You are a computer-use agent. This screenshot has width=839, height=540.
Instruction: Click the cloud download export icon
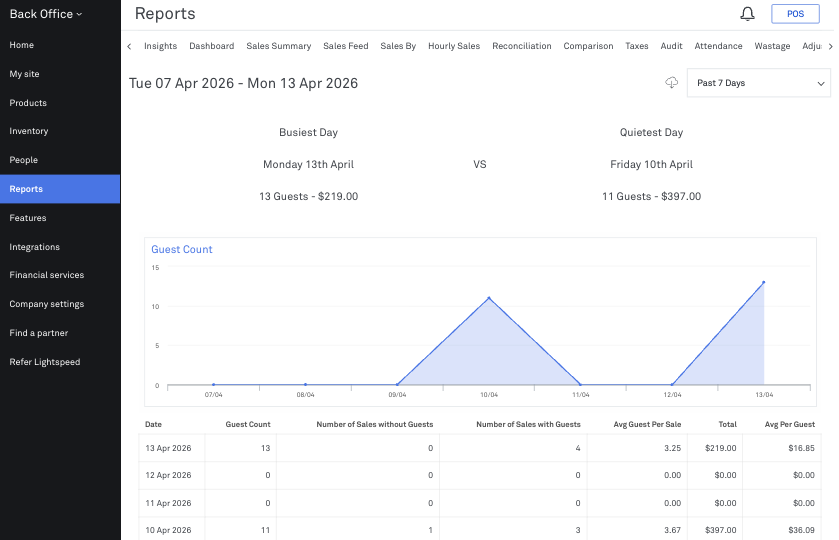pyautogui.click(x=672, y=82)
